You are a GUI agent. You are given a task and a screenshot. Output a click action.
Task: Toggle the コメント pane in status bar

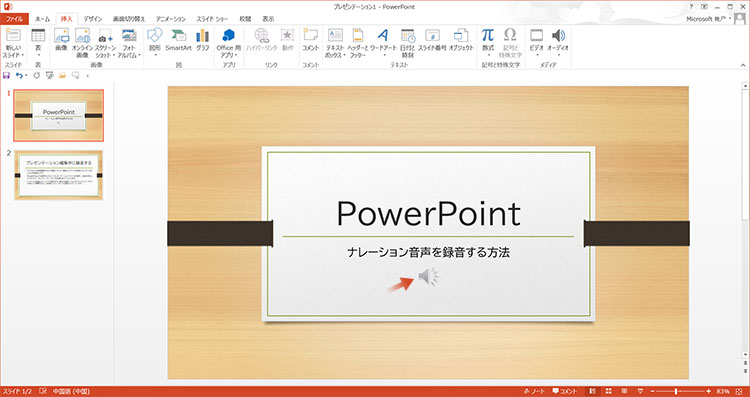click(565, 391)
